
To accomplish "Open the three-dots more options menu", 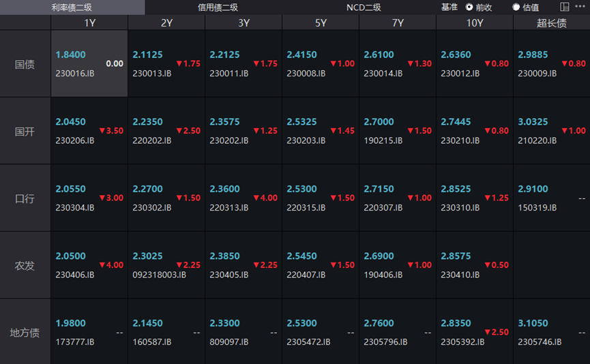I will (580, 7).
